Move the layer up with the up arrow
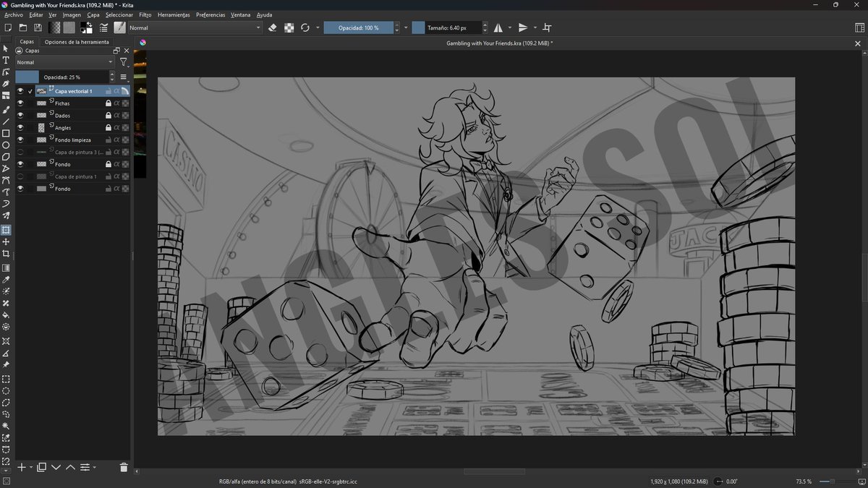The width and height of the screenshot is (868, 488). click(x=70, y=468)
